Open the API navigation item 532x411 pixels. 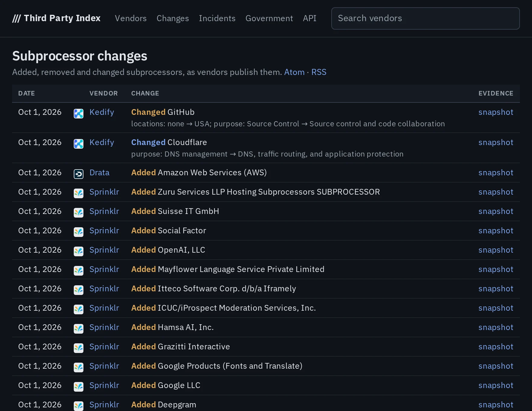[310, 18]
